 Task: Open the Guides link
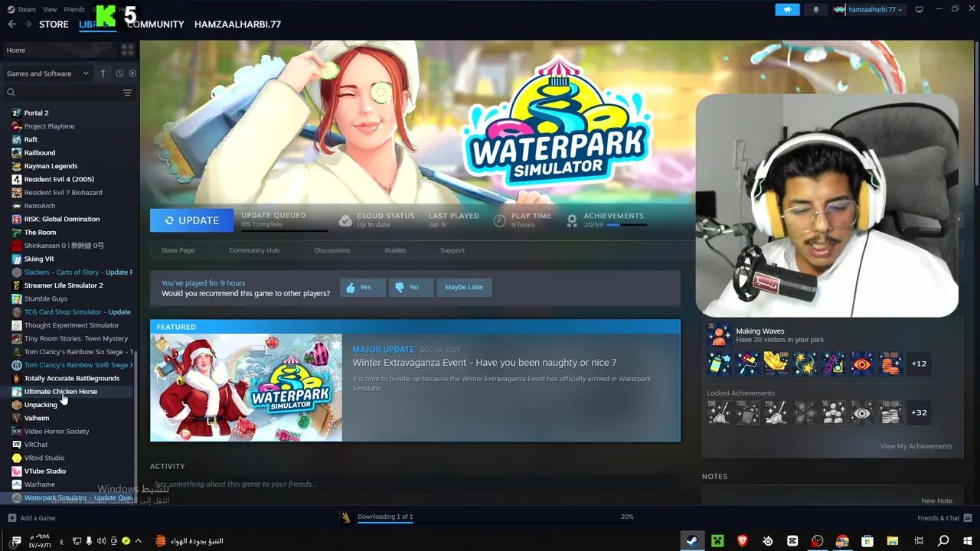(x=395, y=250)
